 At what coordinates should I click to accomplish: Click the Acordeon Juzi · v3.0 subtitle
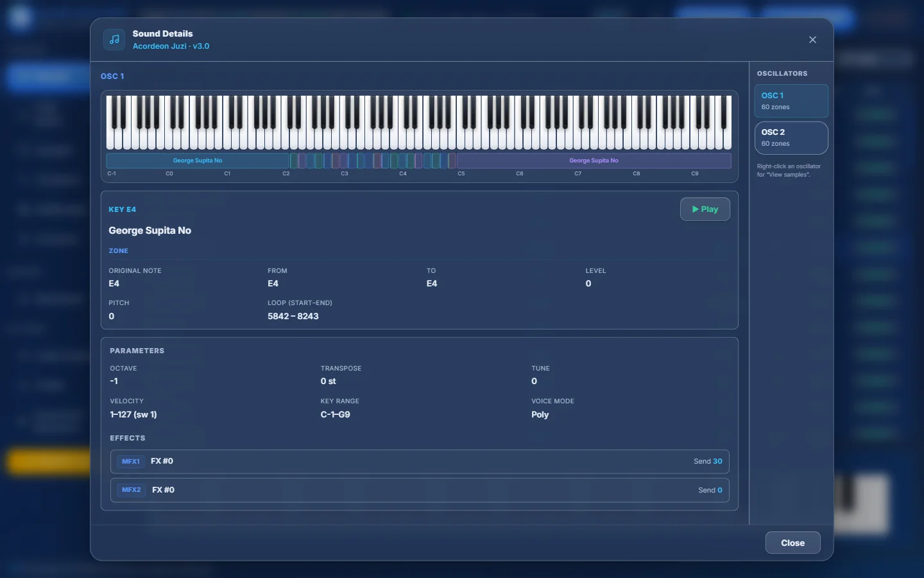pyautogui.click(x=171, y=46)
